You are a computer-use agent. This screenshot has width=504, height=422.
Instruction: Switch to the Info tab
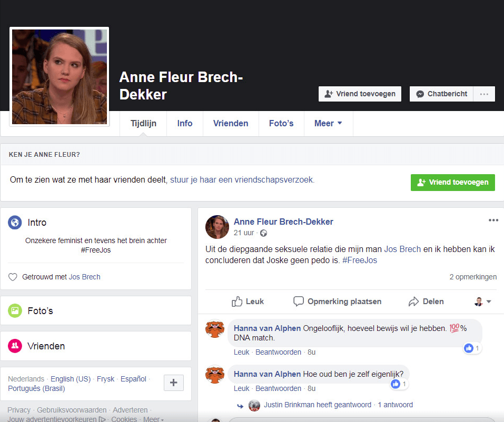pyautogui.click(x=185, y=124)
